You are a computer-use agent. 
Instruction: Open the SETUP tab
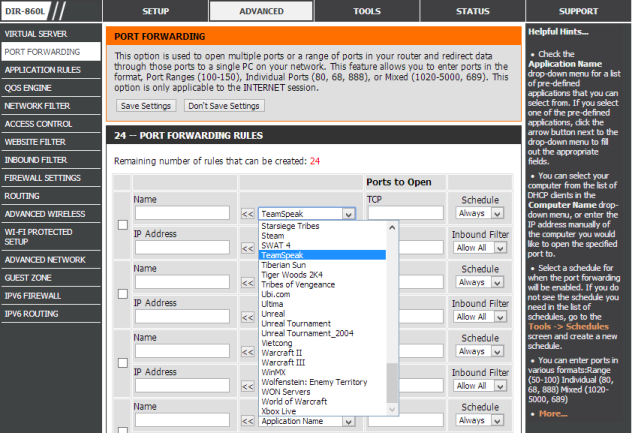156,11
